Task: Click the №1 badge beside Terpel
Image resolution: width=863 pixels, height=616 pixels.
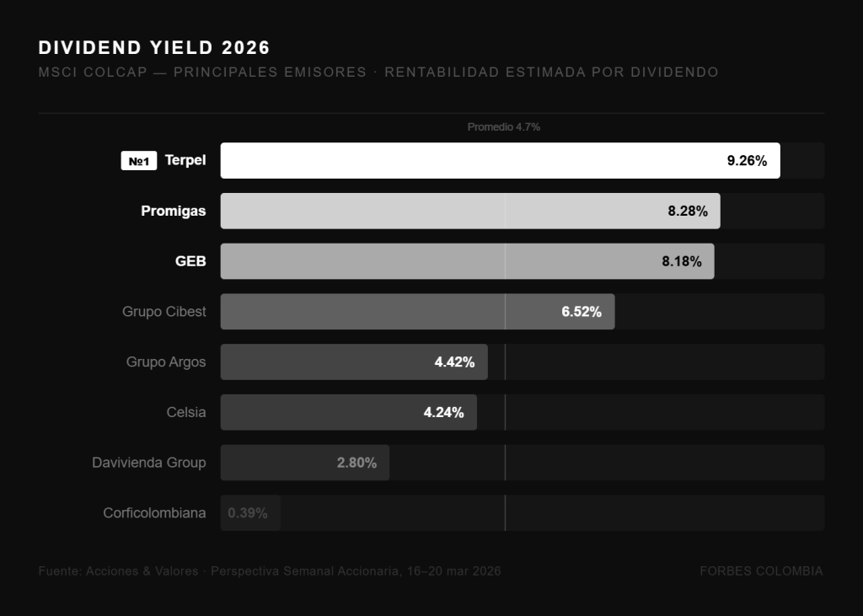Action: (x=139, y=160)
